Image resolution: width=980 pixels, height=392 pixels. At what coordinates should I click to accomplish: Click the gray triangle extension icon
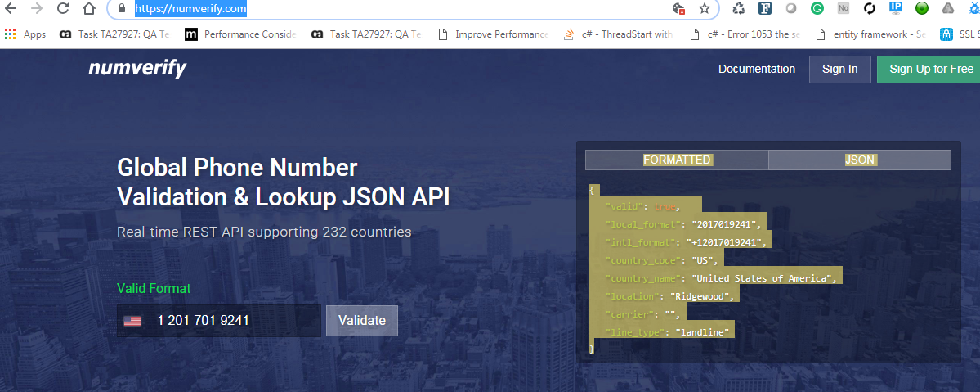click(948, 8)
